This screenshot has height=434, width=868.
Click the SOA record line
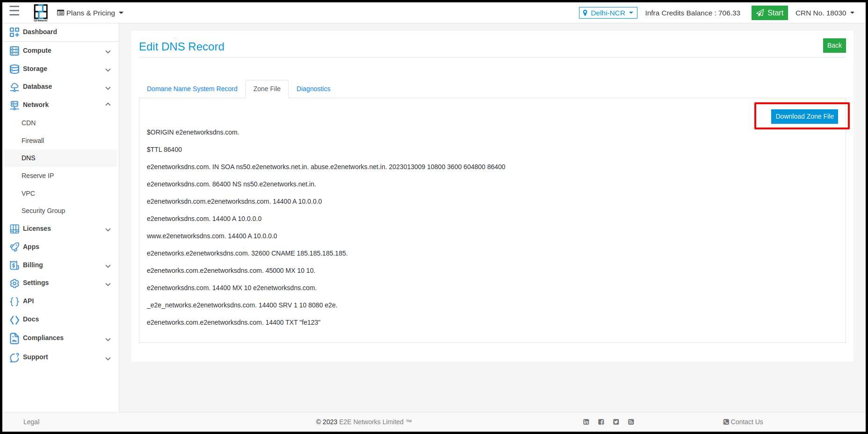coord(326,167)
